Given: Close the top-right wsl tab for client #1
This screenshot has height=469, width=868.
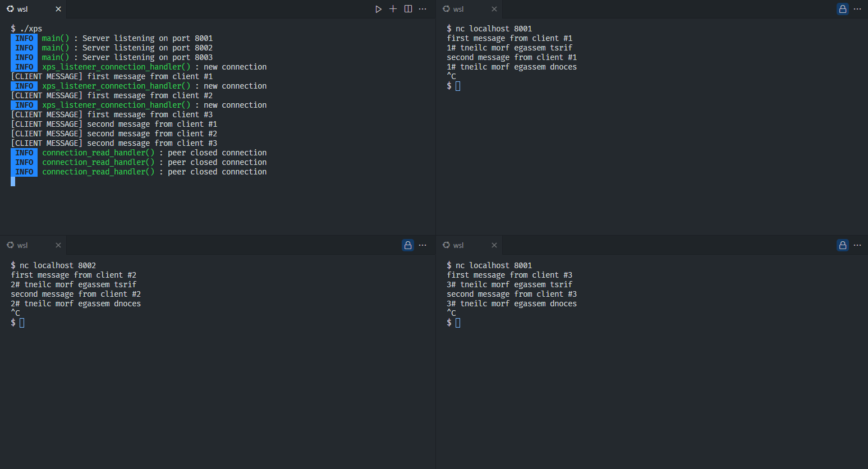Looking at the screenshot, I should tap(494, 9).
